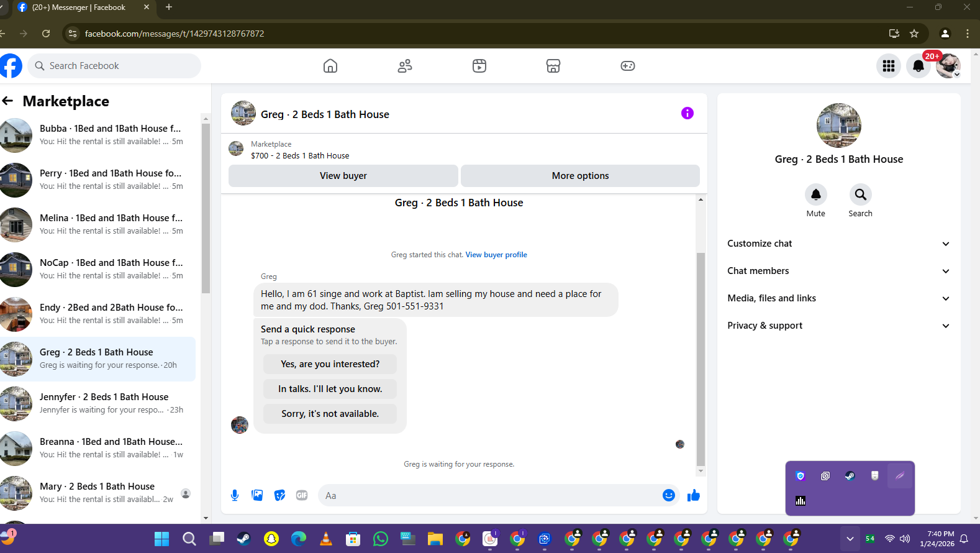This screenshot has width=980, height=553.
Task: Open the purple conversation information icon
Action: [x=687, y=113]
